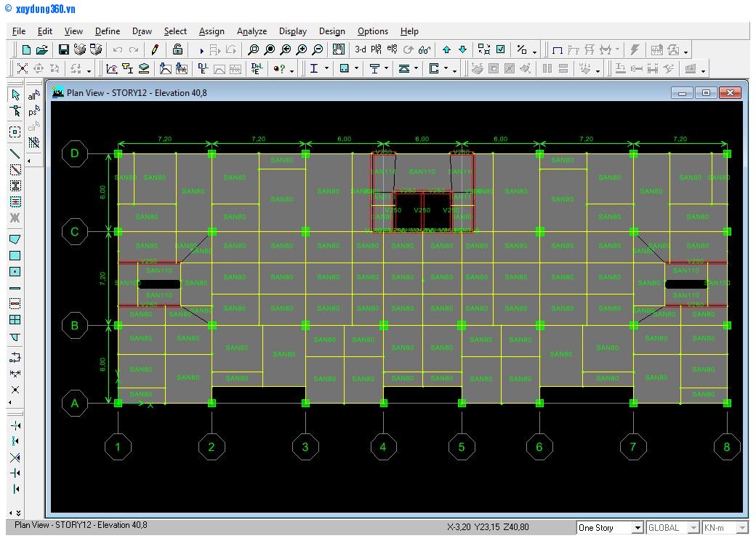Click the Rubber Band Zoom magnifier
This screenshot has width=756, height=541.
[253, 49]
